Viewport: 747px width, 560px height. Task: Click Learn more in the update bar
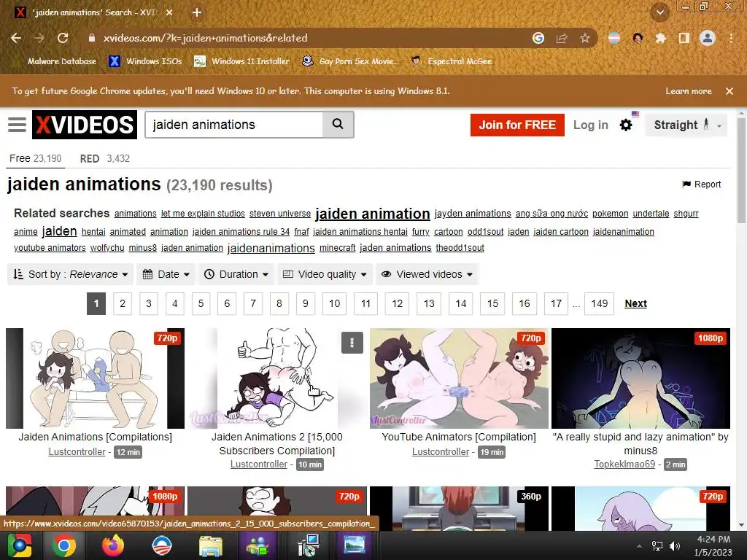pos(689,91)
